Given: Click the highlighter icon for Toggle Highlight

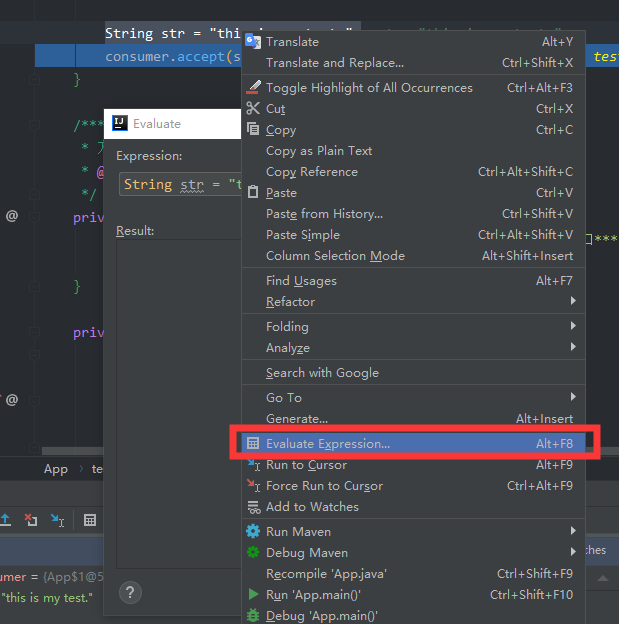Looking at the screenshot, I should tap(253, 88).
